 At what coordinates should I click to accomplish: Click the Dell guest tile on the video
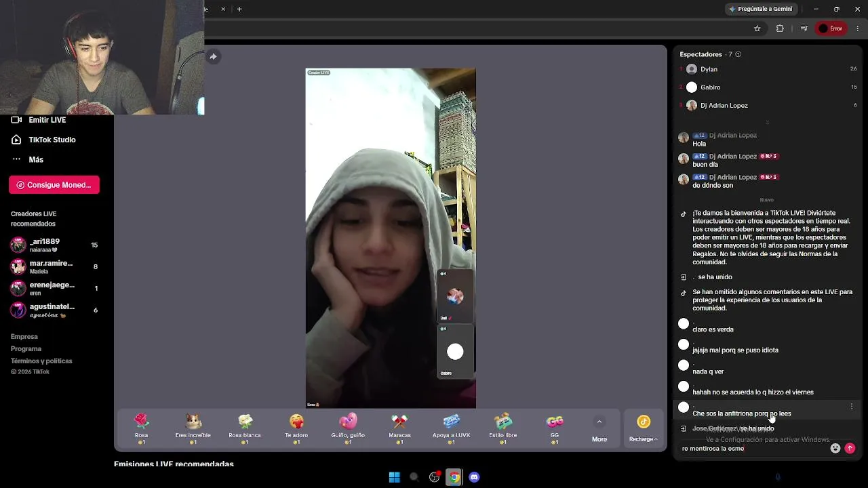455,296
